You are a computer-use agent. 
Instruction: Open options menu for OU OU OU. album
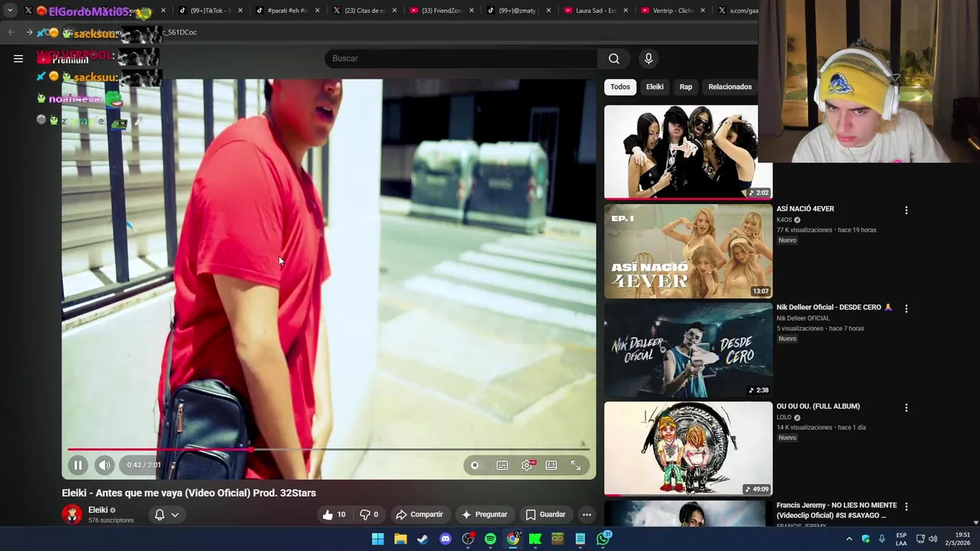906,407
